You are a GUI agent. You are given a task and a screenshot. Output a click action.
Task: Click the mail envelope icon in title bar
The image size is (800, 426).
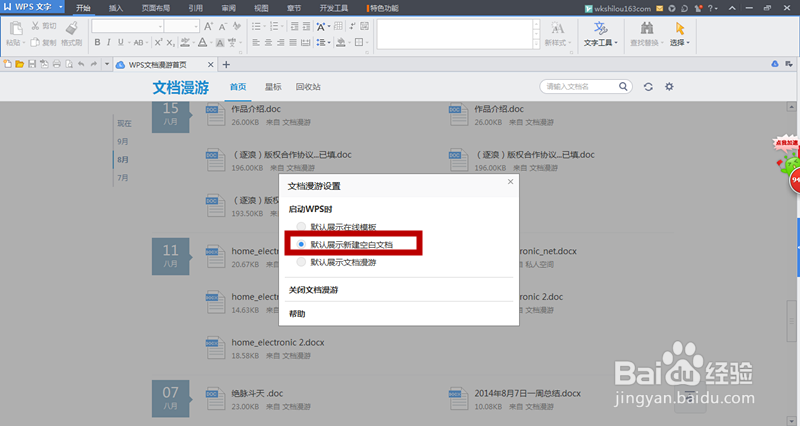coord(660,8)
